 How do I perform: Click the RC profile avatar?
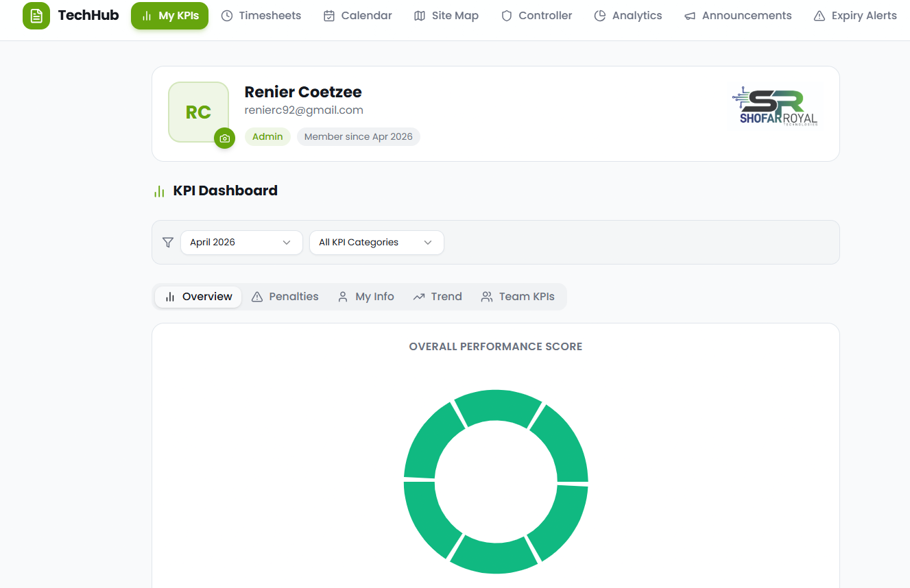198,112
